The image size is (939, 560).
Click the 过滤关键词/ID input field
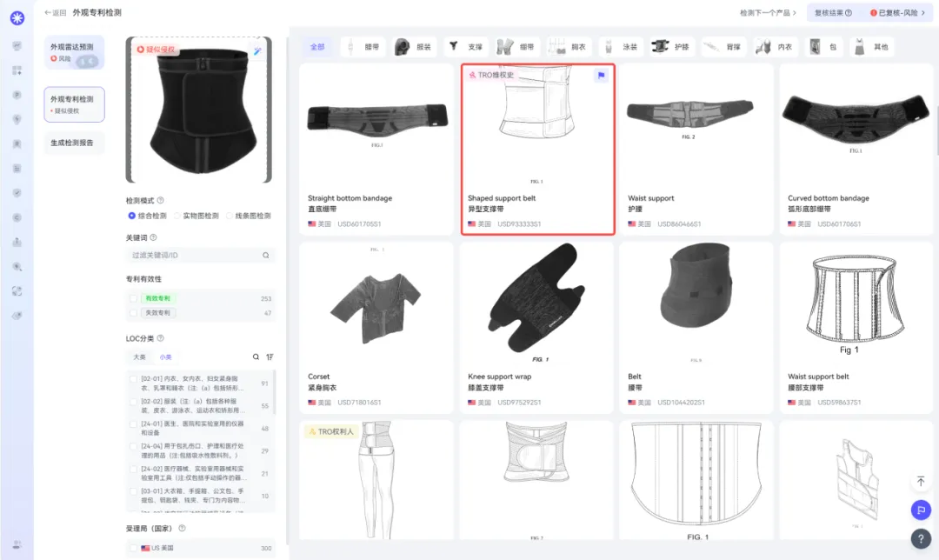click(201, 255)
